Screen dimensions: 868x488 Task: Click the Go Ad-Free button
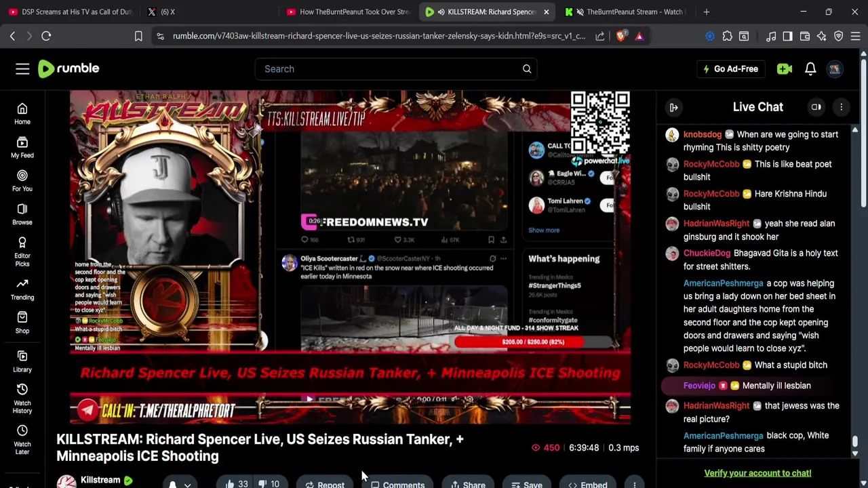[730, 68]
